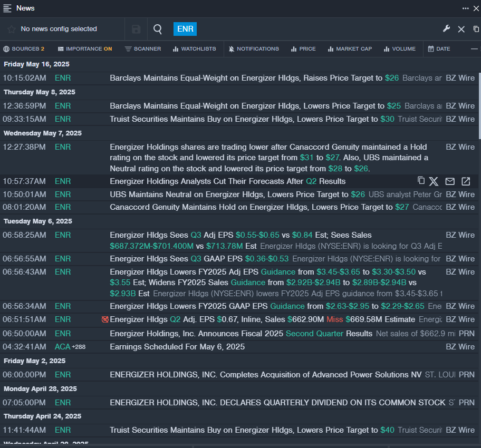Open the WATCHLISTS filter
The image size is (481, 448).
coord(195,49)
